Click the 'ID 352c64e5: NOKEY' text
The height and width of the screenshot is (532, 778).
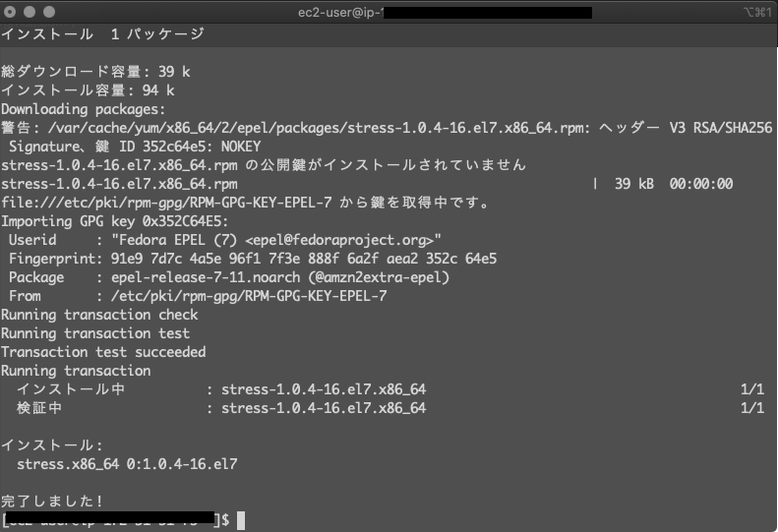(190, 147)
